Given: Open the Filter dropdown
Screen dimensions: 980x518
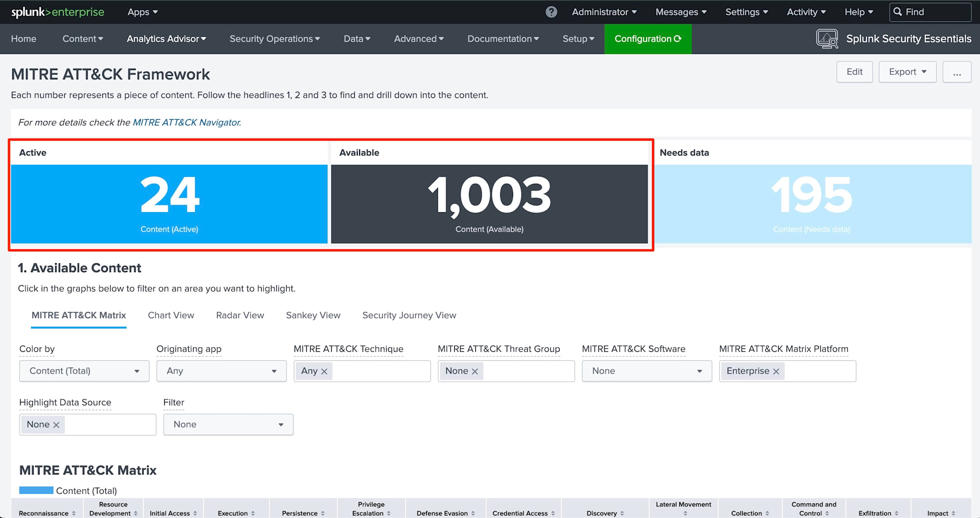Looking at the screenshot, I should coord(228,424).
